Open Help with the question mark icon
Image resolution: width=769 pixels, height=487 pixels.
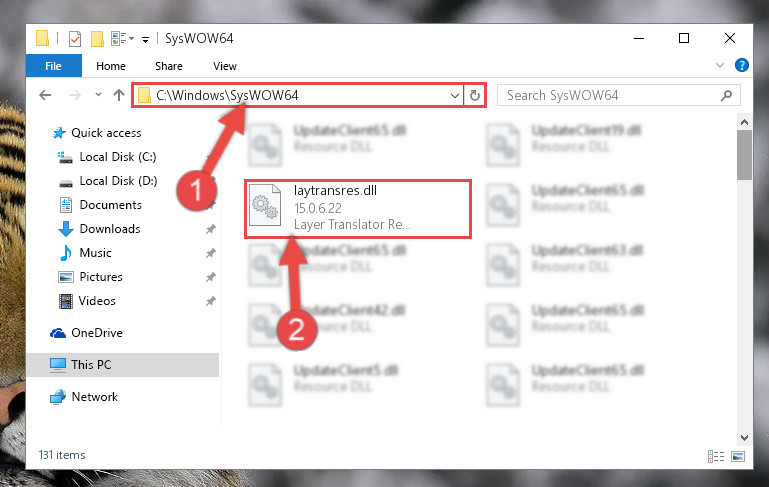point(742,65)
